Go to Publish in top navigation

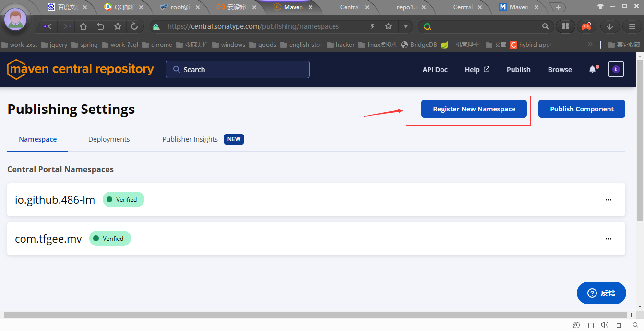(519, 70)
